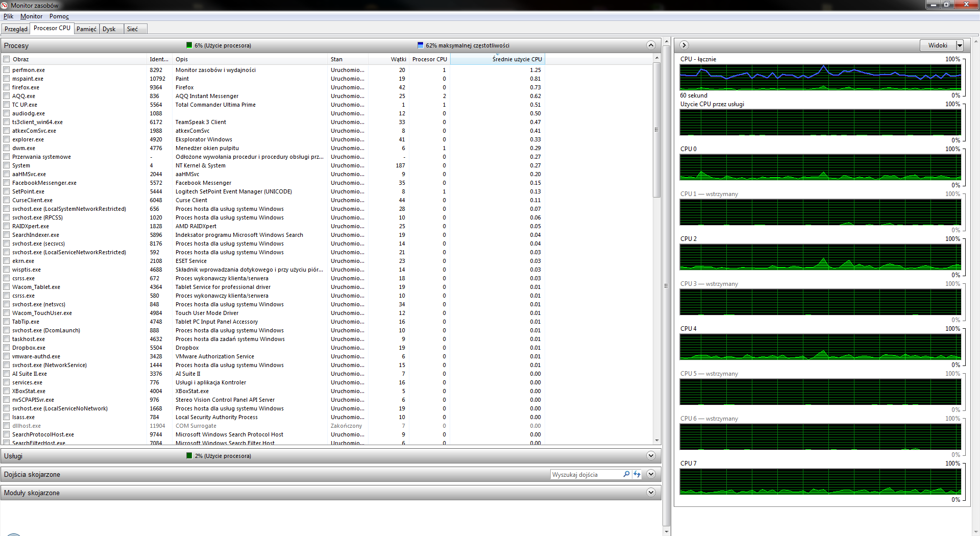Click the magnifier icon in Wyszukaj dojścia
Viewport: 980px width, 536px height.
[626, 474]
